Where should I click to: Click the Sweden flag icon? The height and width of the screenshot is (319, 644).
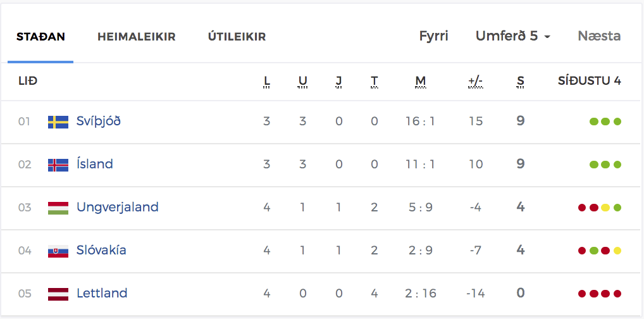coord(58,122)
